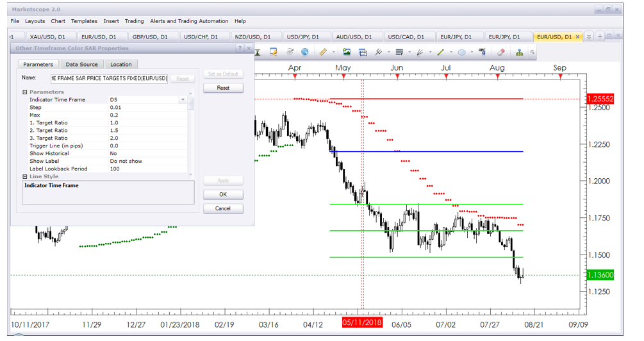Click the Reset button below Set as Default
The width and height of the screenshot is (644, 341).
[x=223, y=88]
